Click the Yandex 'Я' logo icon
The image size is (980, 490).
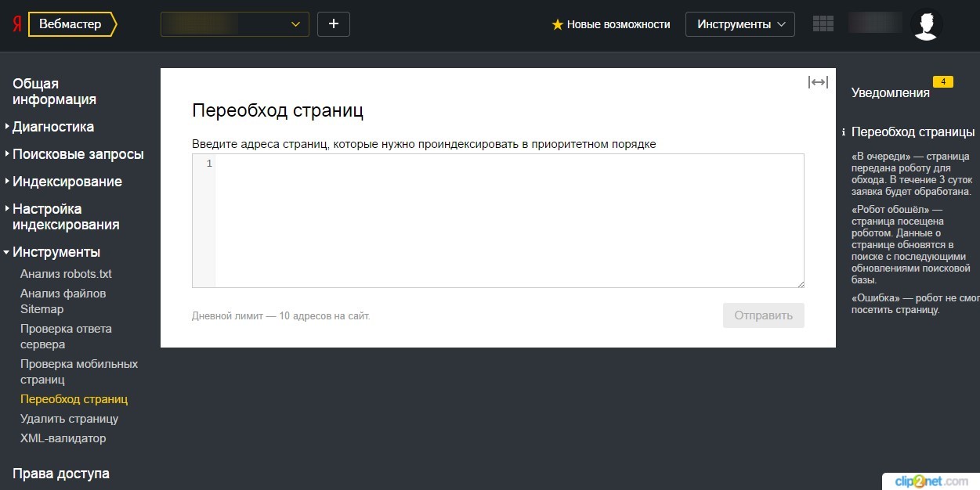tap(16, 24)
